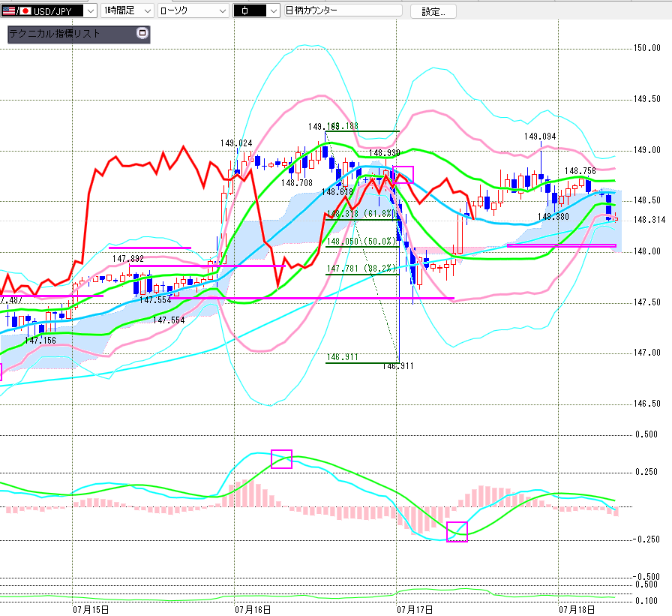Screen dimensions: 672x616
Task: Click the 147.781 (38.2%) Fibonacci label
Action: (x=361, y=269)
